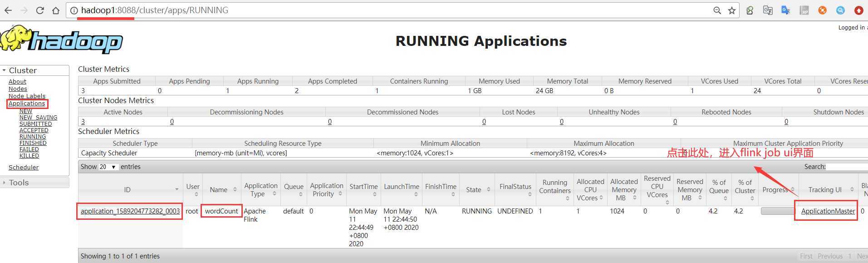Click the Hadoop elephant logo
This screenshot has height=263, width=868.
(61, 40)
